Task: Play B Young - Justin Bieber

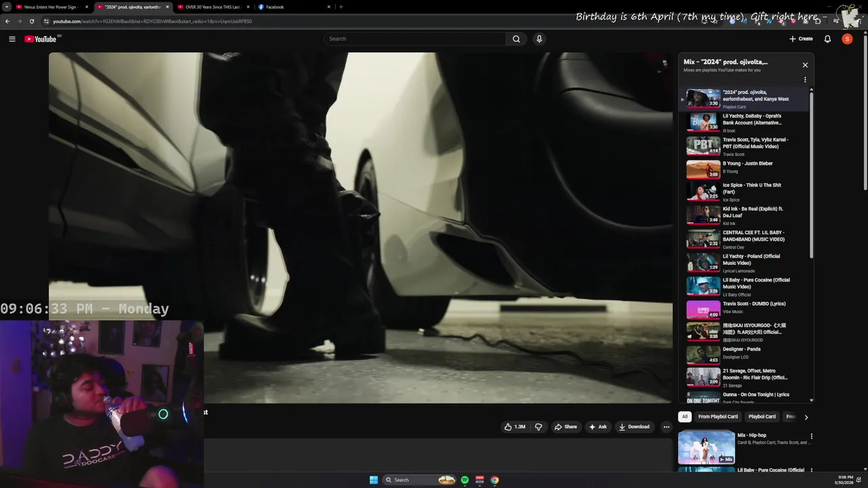Action: (x=744, y=169)
